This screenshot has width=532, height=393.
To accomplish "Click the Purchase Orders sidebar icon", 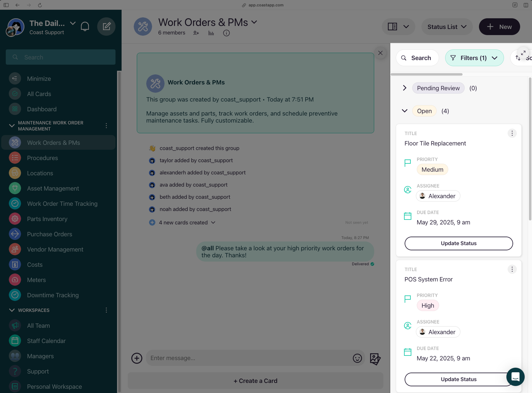I will coord(15,234).
